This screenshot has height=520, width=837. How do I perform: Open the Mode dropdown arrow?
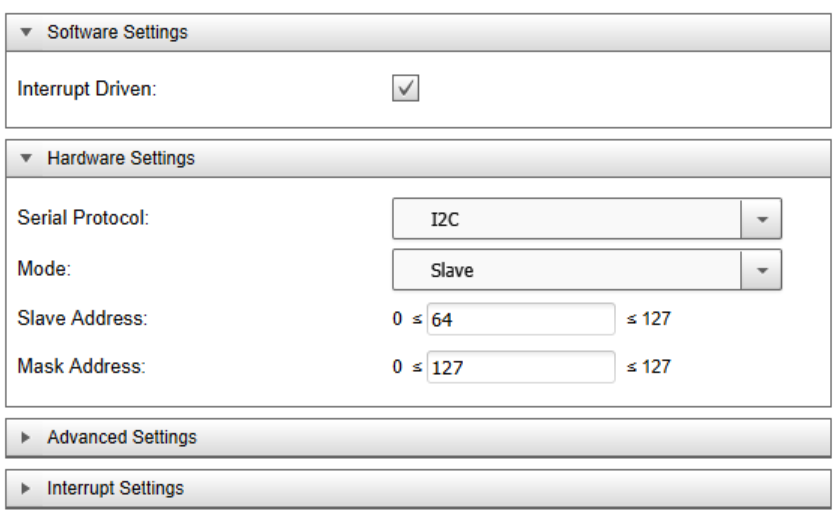coord(761,270)
